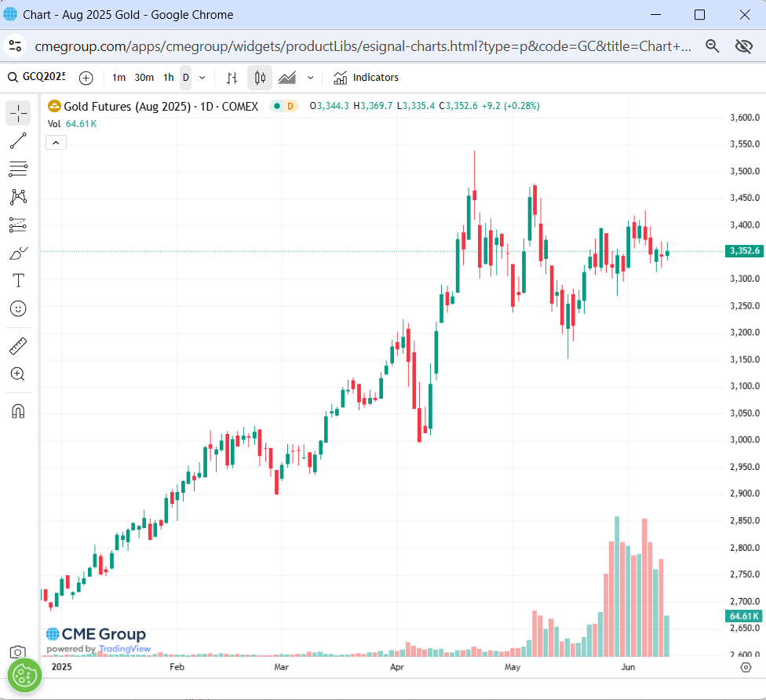The height and width of the screenshot is (700, 766).
Task: Select the Measure ruler tool
Action: 18,346
